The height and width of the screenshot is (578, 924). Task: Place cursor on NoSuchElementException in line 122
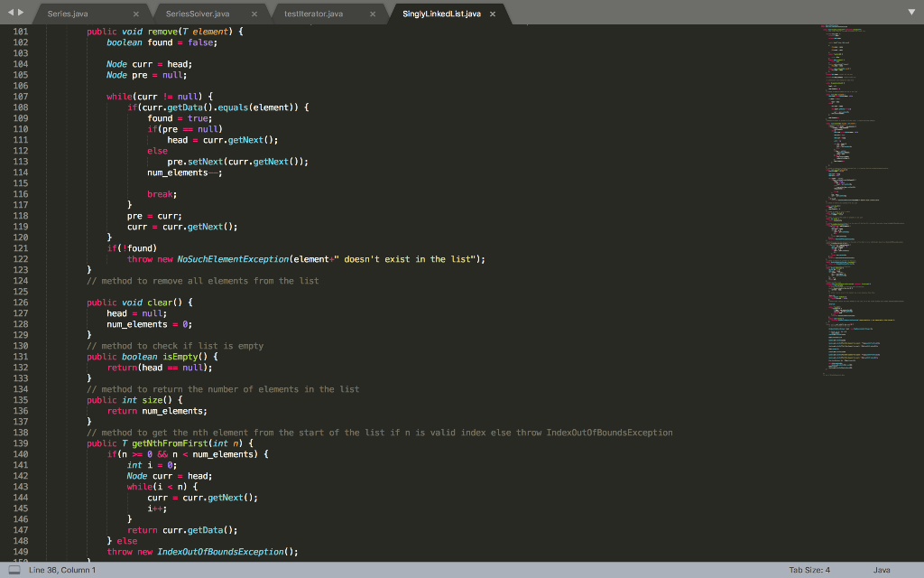[x=233, y=259]
